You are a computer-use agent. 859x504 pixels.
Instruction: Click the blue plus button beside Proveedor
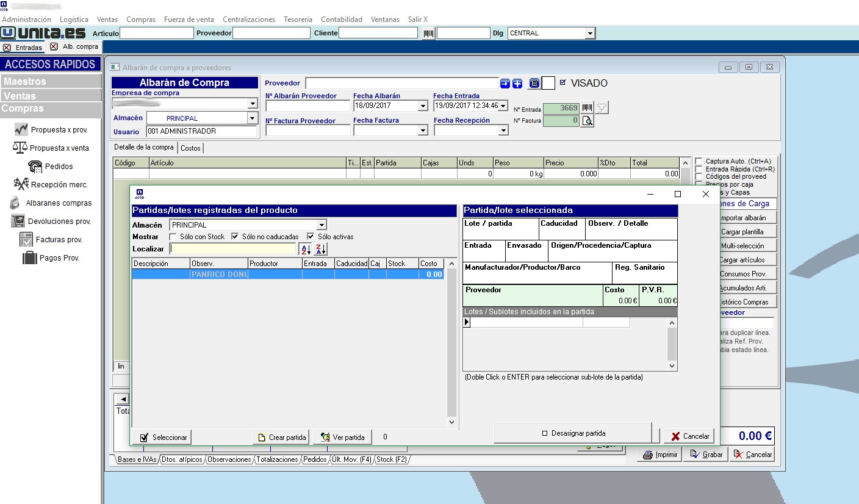click(517, 84)
